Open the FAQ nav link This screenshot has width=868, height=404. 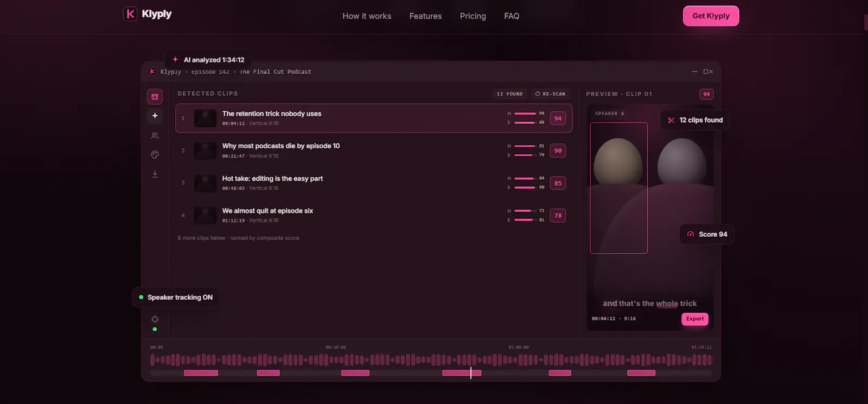point(512,16)
